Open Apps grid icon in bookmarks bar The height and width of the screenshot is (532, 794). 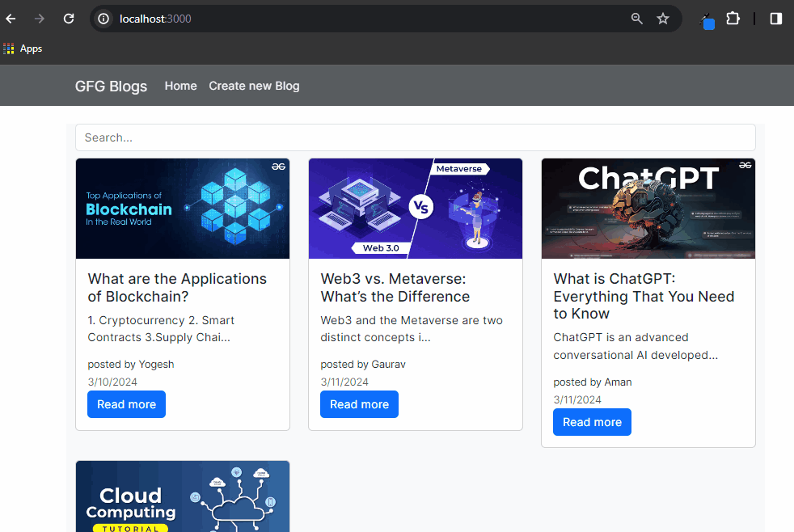coord(9,49)
